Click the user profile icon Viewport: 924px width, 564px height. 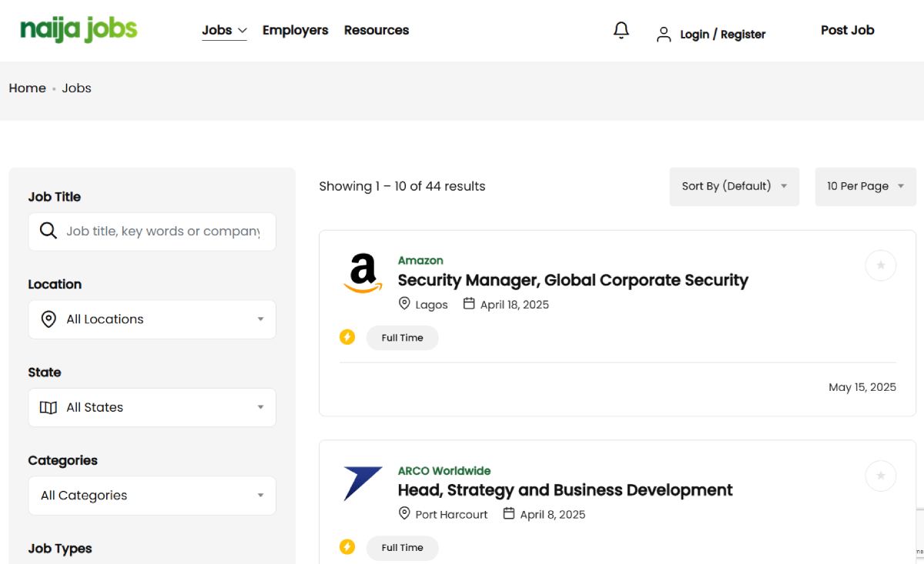click(x=663, y=35)
